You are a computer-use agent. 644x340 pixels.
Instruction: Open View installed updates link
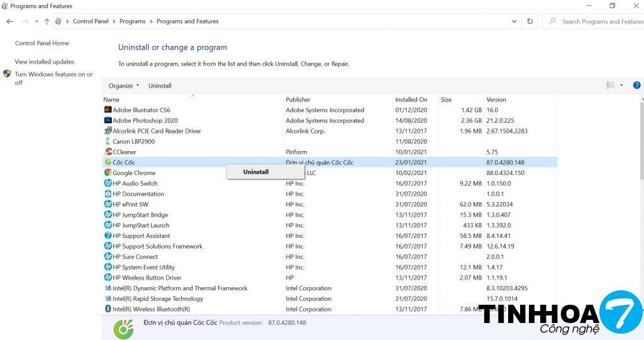[45, 62]
